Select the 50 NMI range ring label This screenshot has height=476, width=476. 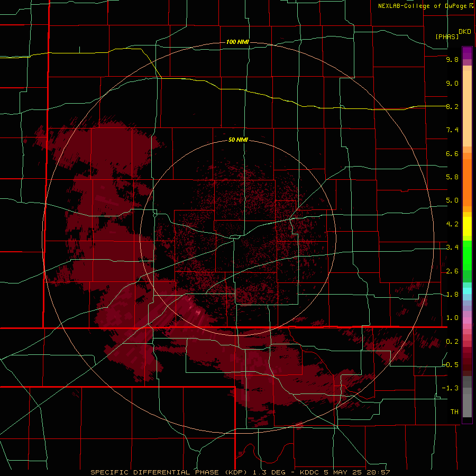coord(238,140)
